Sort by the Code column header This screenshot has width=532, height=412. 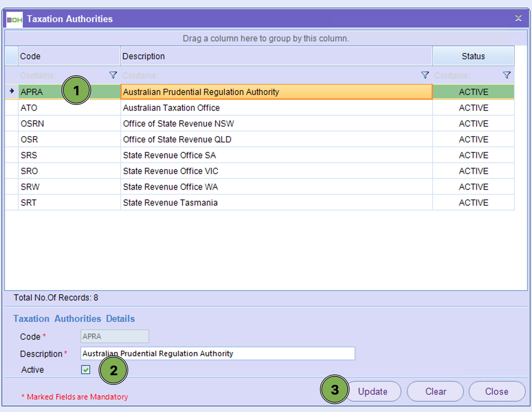(69, 56)
